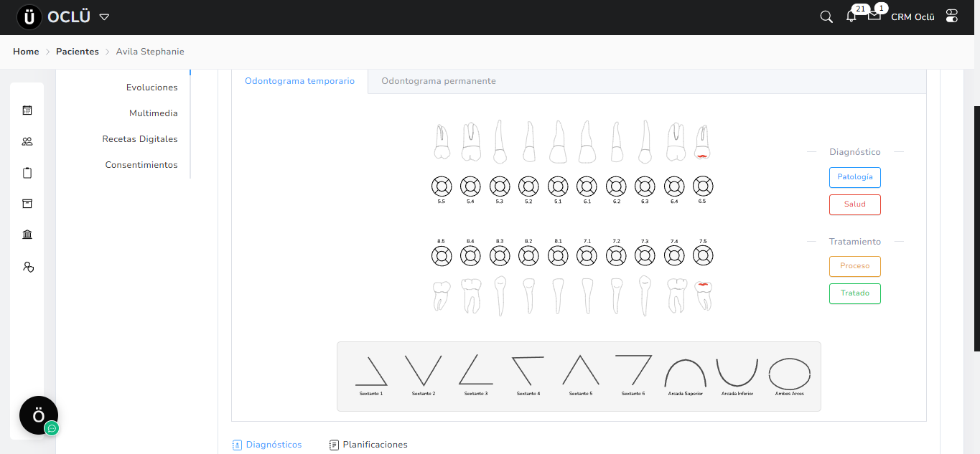Expand the OCLÜ dropdown arrow

pos(104,17)
